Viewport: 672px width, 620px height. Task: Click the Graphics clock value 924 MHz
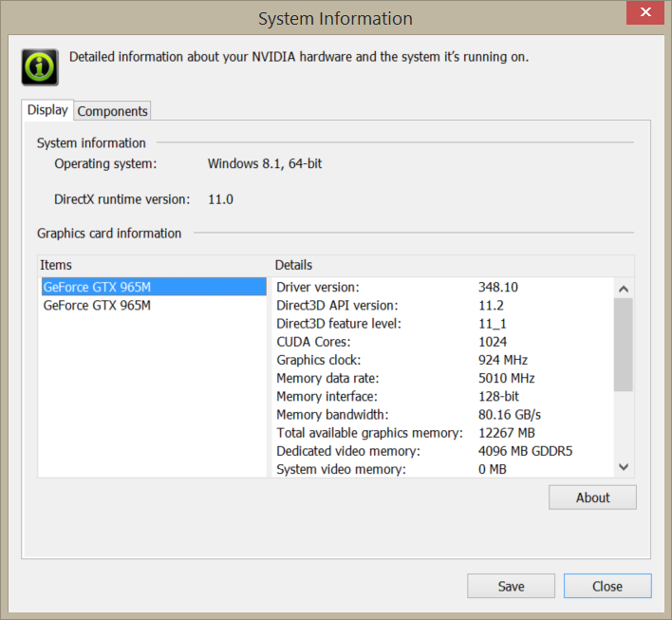point(503,360)
